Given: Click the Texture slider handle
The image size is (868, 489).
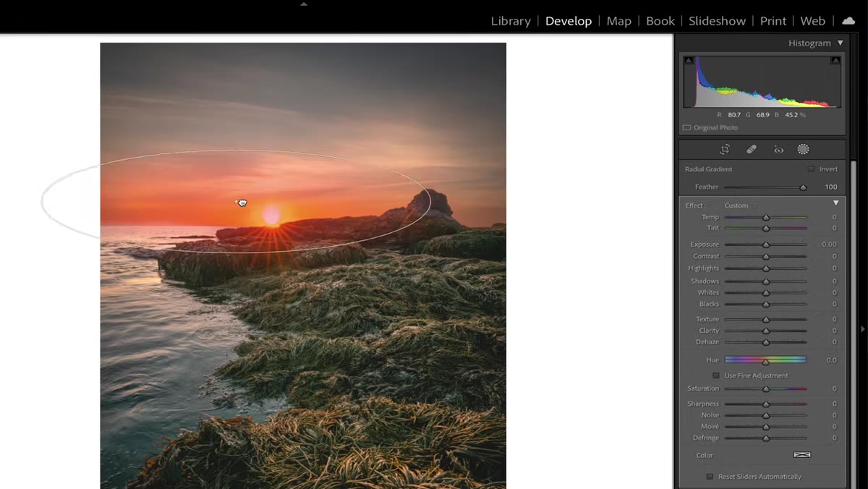Looking at the screenshot, I should tap(766, 320).
